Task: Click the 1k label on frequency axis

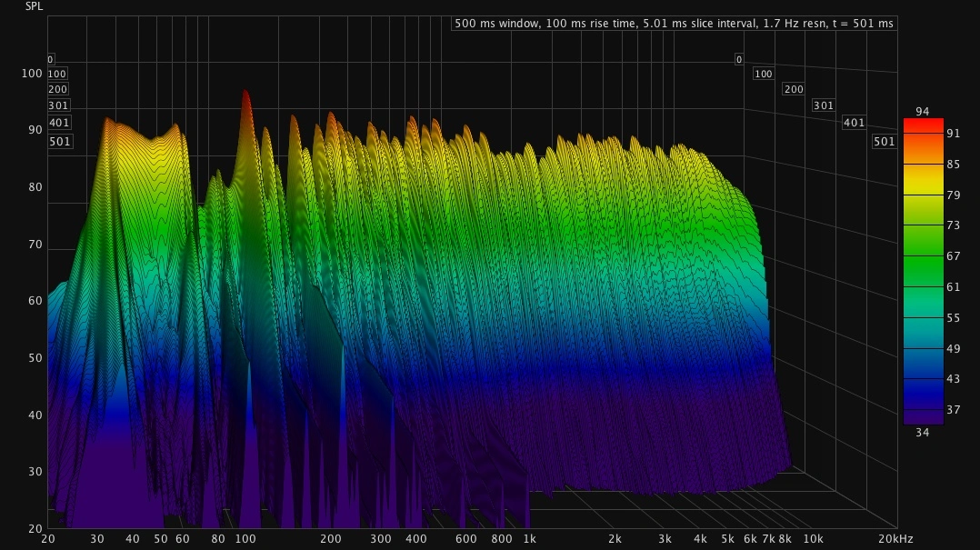Action: point(528,539)
